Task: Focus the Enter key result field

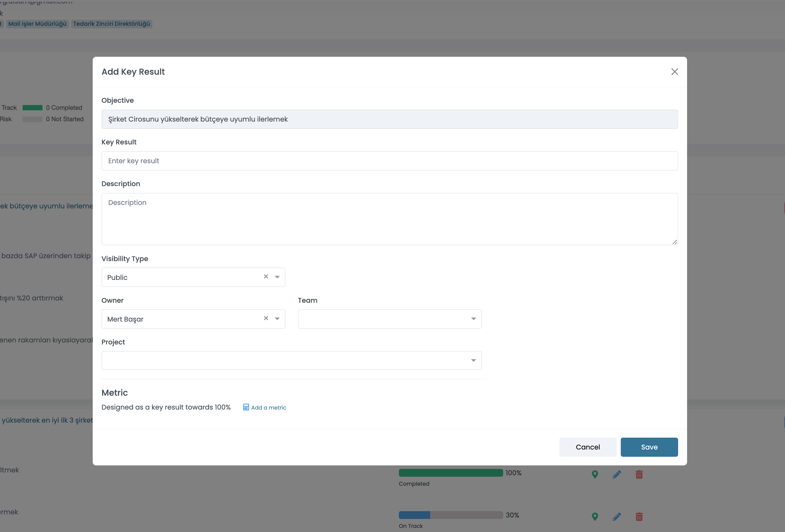Action: pos(389,161)
